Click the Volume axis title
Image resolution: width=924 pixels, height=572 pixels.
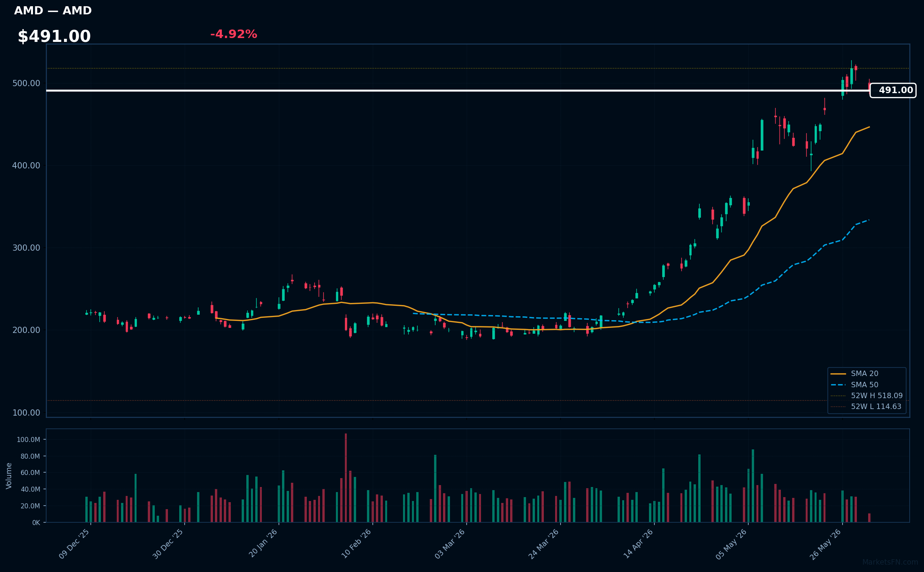coord(9,476)
